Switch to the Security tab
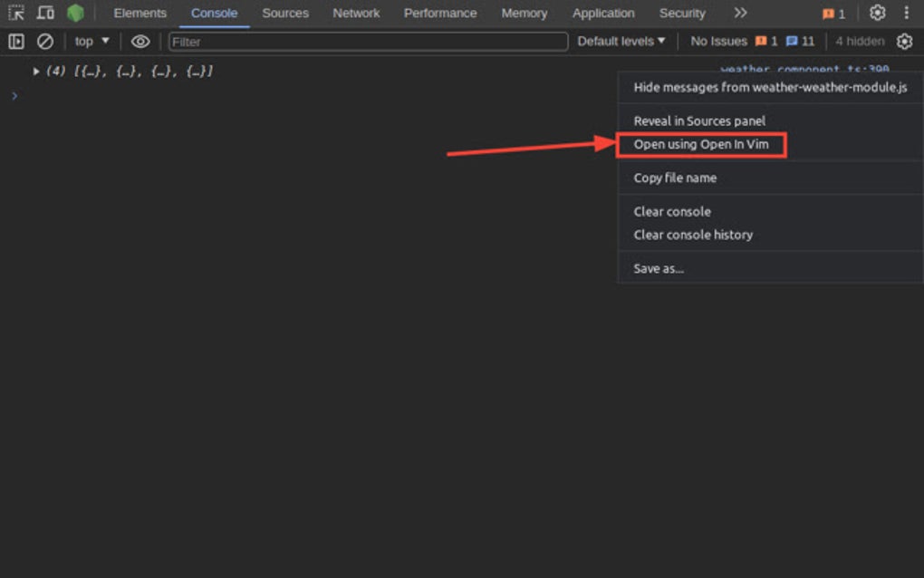 pos(682,13)
